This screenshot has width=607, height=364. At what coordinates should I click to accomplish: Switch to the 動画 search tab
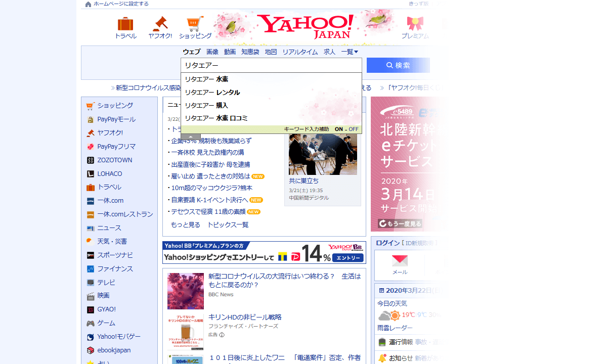pos(230,52)
